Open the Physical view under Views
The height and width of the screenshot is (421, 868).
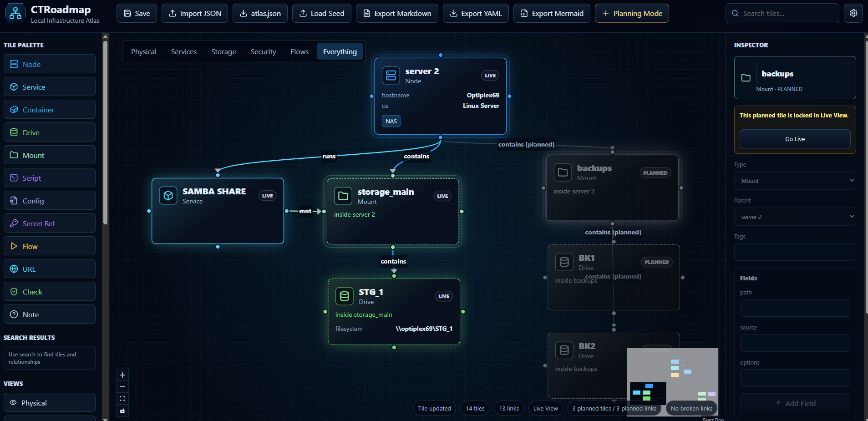tap(50, 403)
